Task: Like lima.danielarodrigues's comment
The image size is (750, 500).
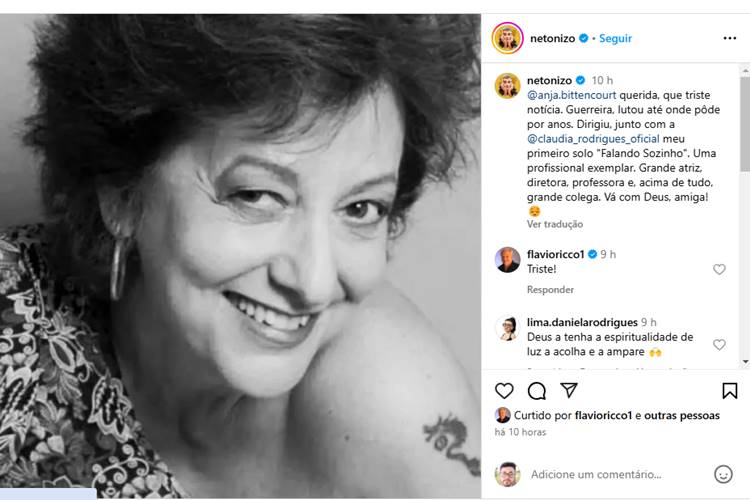Action: 719,344
